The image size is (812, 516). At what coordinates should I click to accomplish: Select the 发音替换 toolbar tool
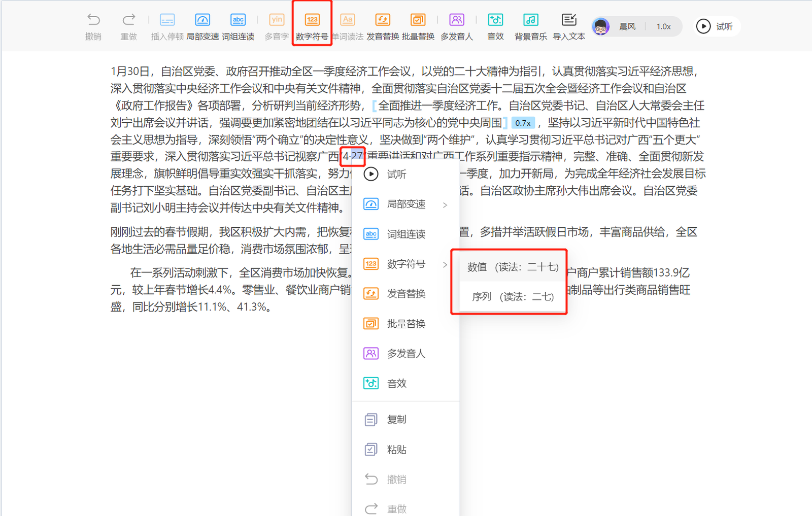[x=383, y=26]
